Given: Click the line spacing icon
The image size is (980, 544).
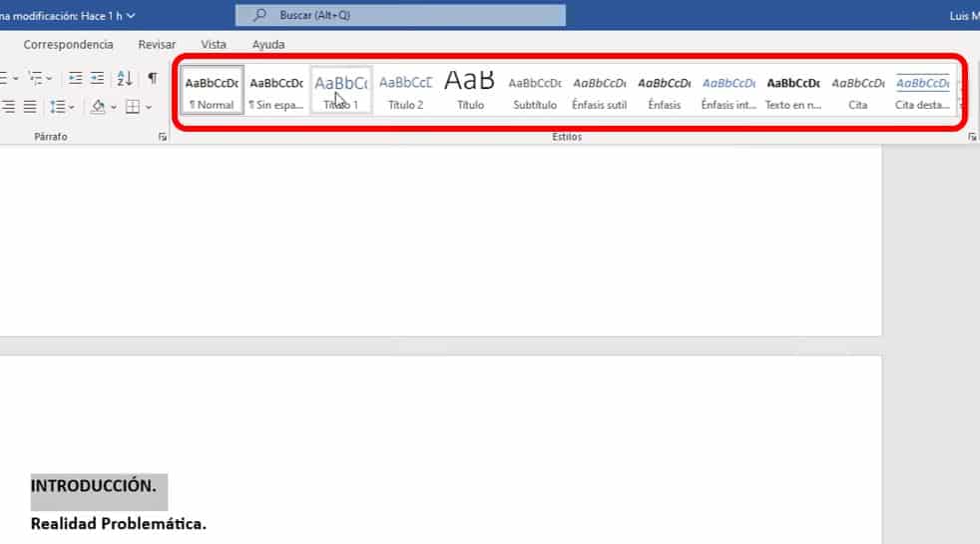Looking at the screenshot, I should tap(57, 106).
